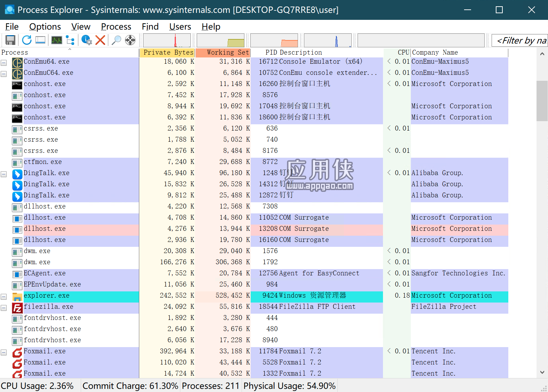Click the Properties gear toolbar icon

click(86, 40)
